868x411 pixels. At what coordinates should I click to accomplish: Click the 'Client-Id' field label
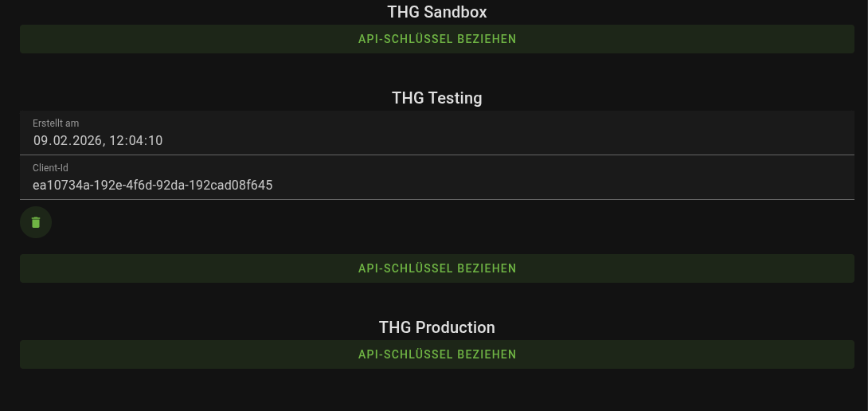(49, 168)
